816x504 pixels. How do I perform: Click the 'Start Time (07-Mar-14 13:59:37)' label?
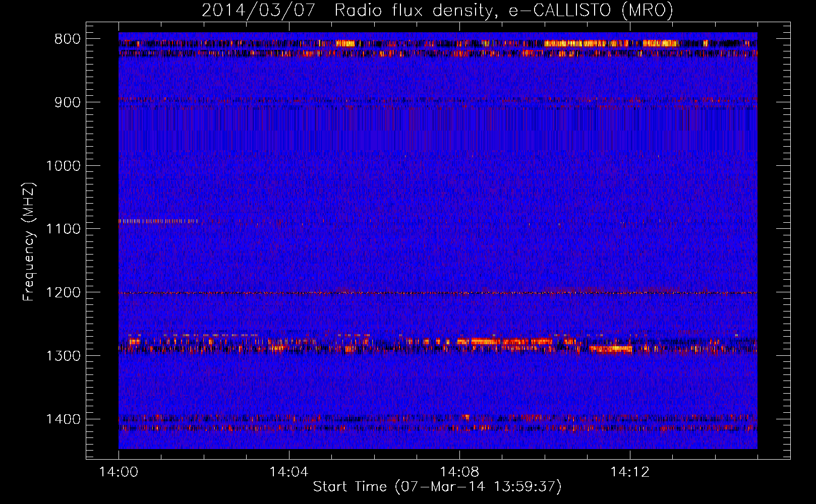[x=437, y=487]
